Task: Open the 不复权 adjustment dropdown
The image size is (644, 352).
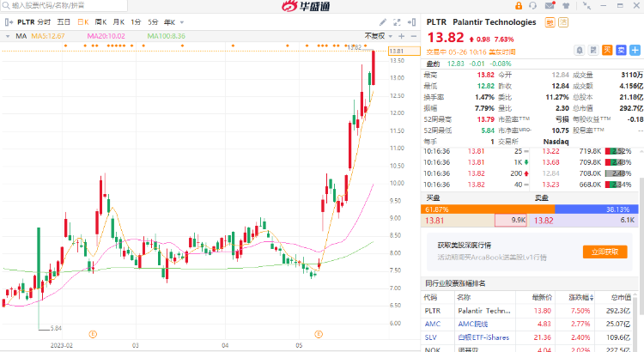Action: coord(379,36)
